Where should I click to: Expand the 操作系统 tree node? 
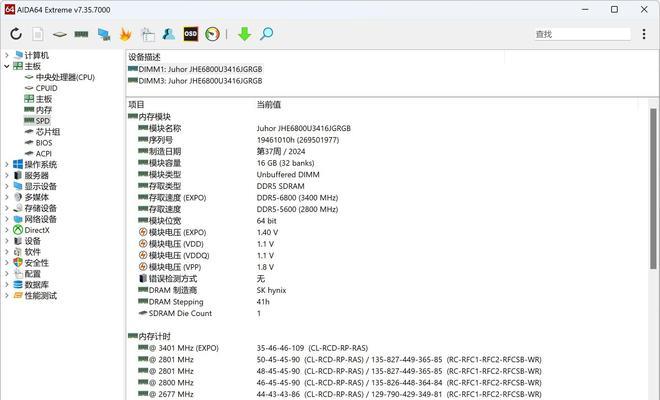pyautogui.click(x=6, y=164)
